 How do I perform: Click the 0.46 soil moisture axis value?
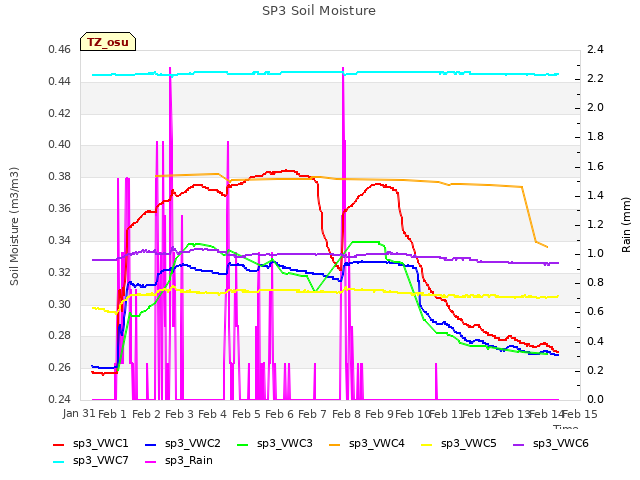[x=60, y=49]
